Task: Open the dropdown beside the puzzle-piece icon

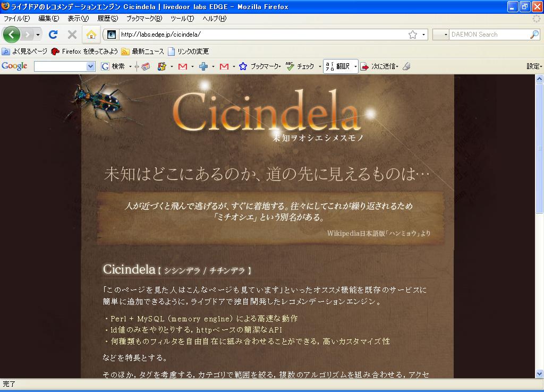Action: tap(172, 66)
